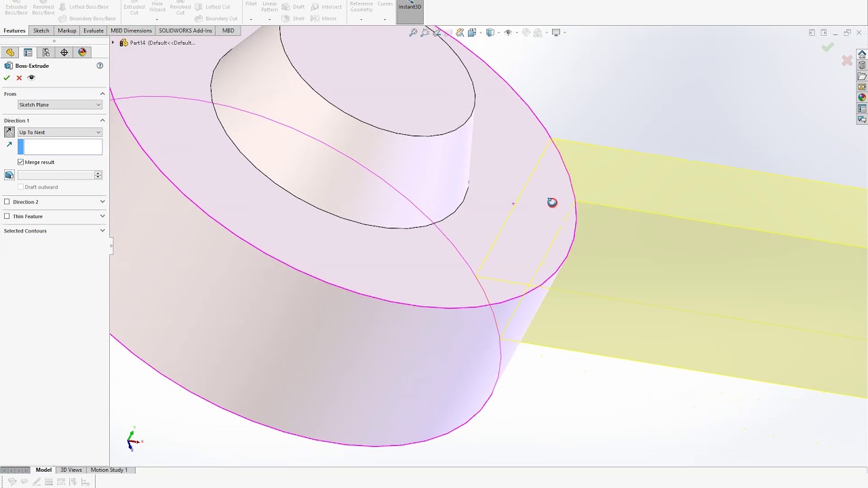
Task: Open the DimXpertManager crosshair tab
Action: [x=64, y=52]
